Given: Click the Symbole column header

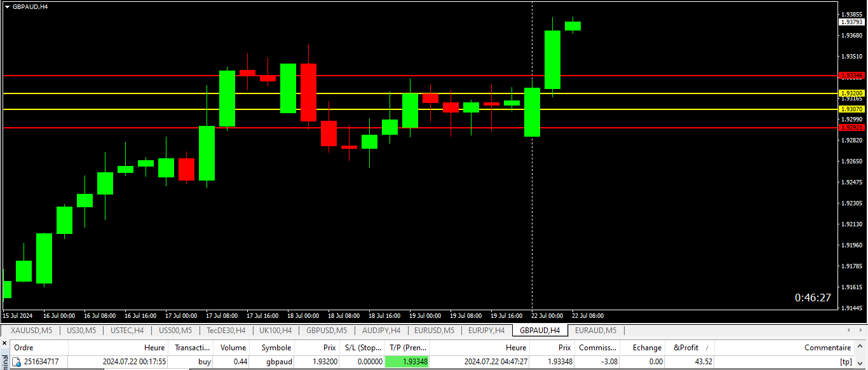Looking at the screenshot, I should [276, 348].
